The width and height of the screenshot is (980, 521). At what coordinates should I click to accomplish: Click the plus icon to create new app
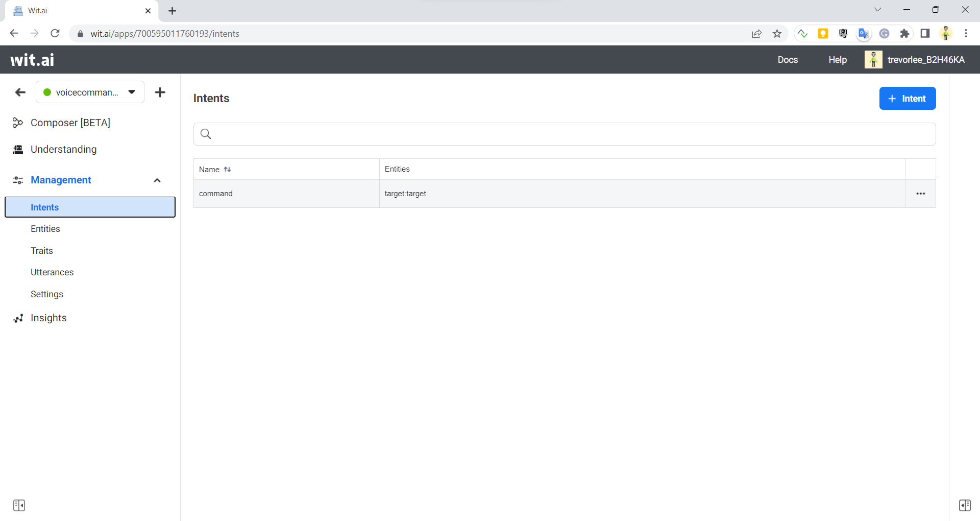[160, 92]
